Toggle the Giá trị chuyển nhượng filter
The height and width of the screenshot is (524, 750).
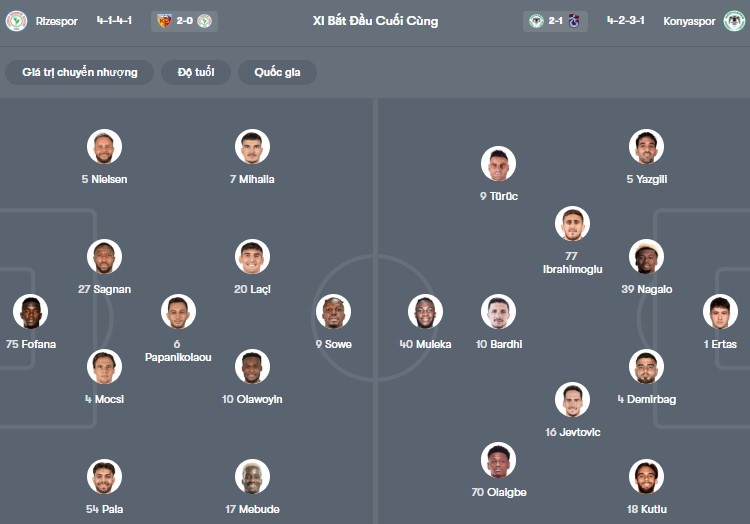click(80, 72)
